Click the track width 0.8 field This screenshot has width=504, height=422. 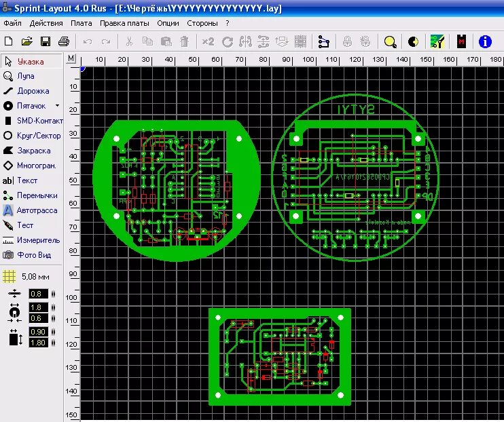38,294
